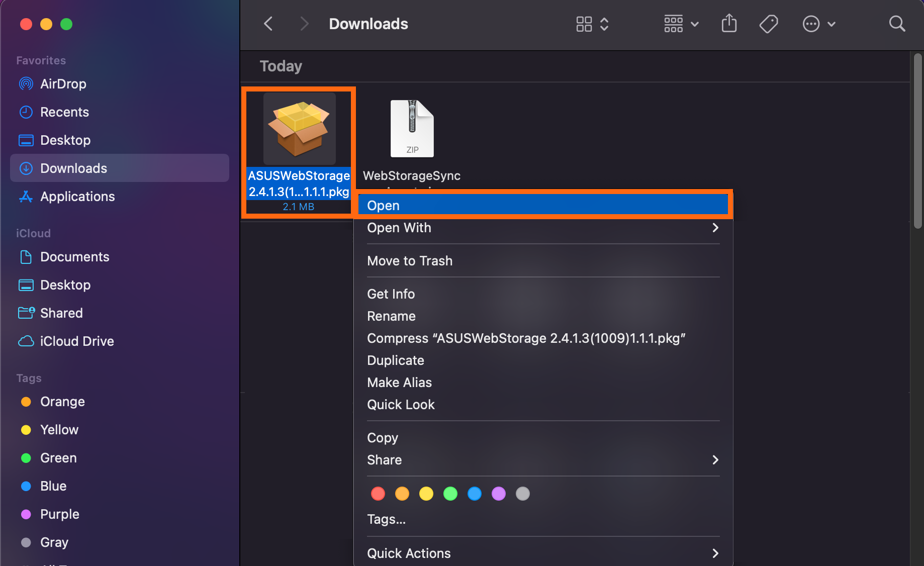Image resolution: width=924 pixels, height=566 pixels.
Task: Filter by Gray tag in sidebar
Action: pyautogui.click(x=120, y=542)
